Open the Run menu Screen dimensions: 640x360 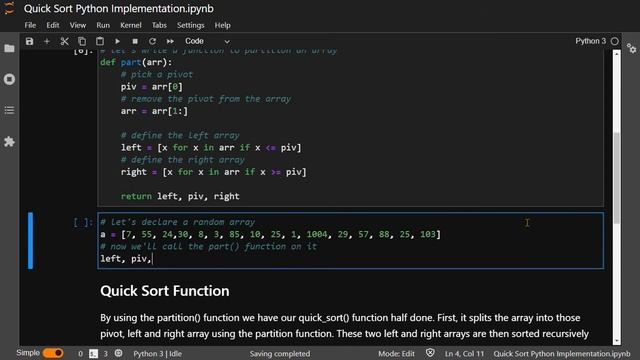pos(103,25)
